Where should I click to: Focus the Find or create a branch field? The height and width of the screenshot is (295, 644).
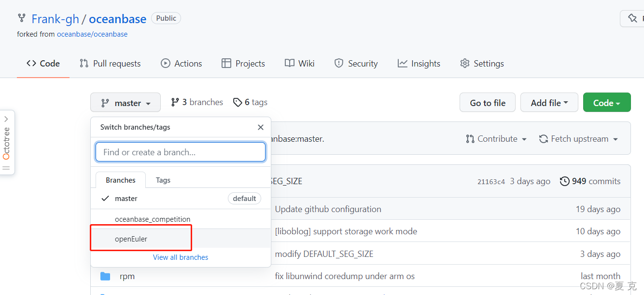pos(181,152)
